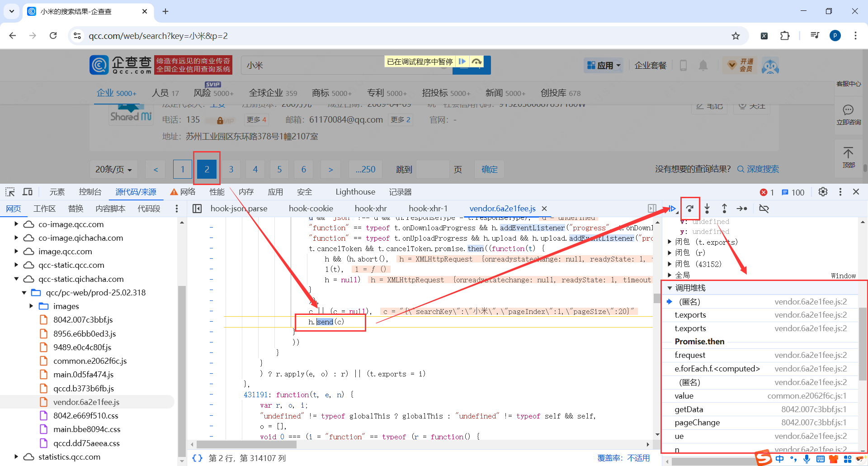Select the 工作区 workspace tab
Viewport: 868px width, 466px height.
pos(44,209)
